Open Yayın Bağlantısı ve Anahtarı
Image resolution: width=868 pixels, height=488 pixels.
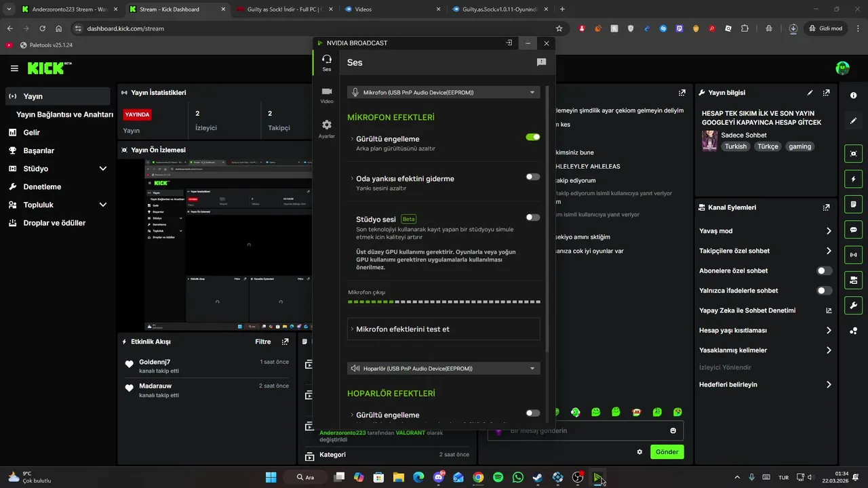[64, 115]
